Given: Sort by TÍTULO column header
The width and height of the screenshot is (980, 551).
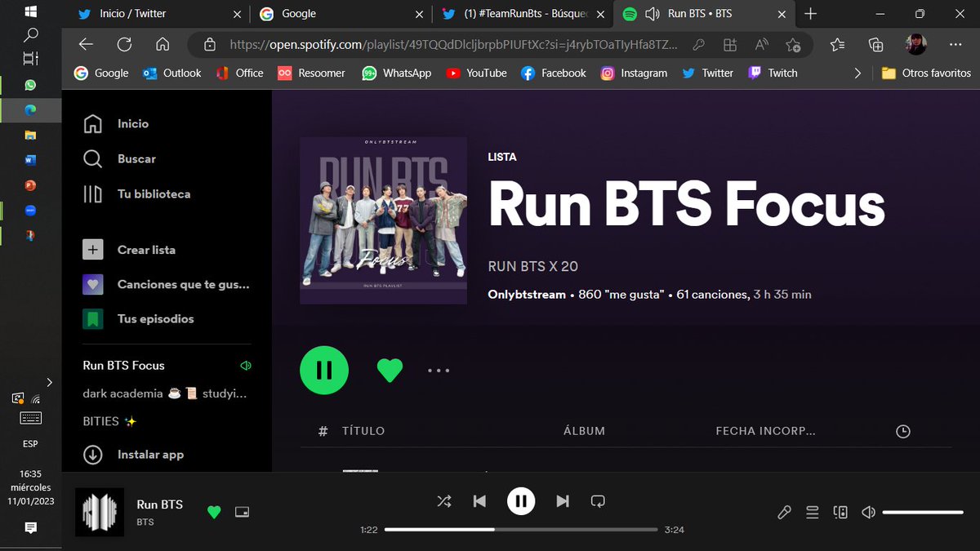Looking at the screenshot, I should pyautogui.click(x=363, y=431).
